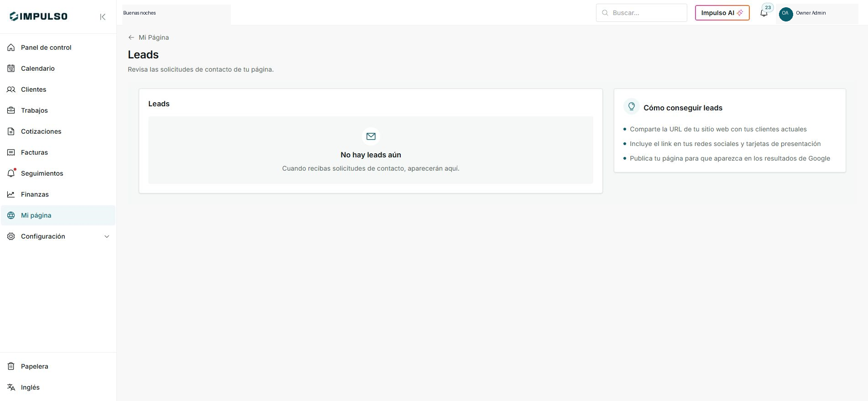
Task: Open the Papelera trash page
Action: click(58, 366)
